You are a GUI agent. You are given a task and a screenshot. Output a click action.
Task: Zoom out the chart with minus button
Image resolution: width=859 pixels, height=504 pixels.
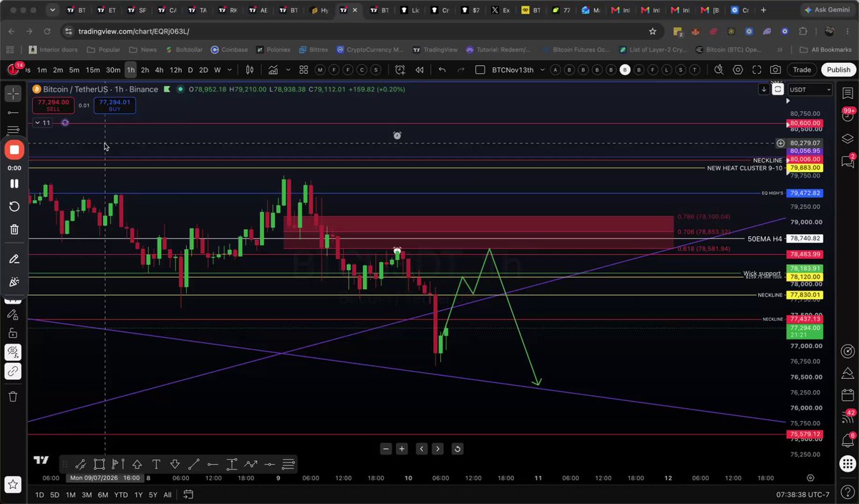click(387, 449)
